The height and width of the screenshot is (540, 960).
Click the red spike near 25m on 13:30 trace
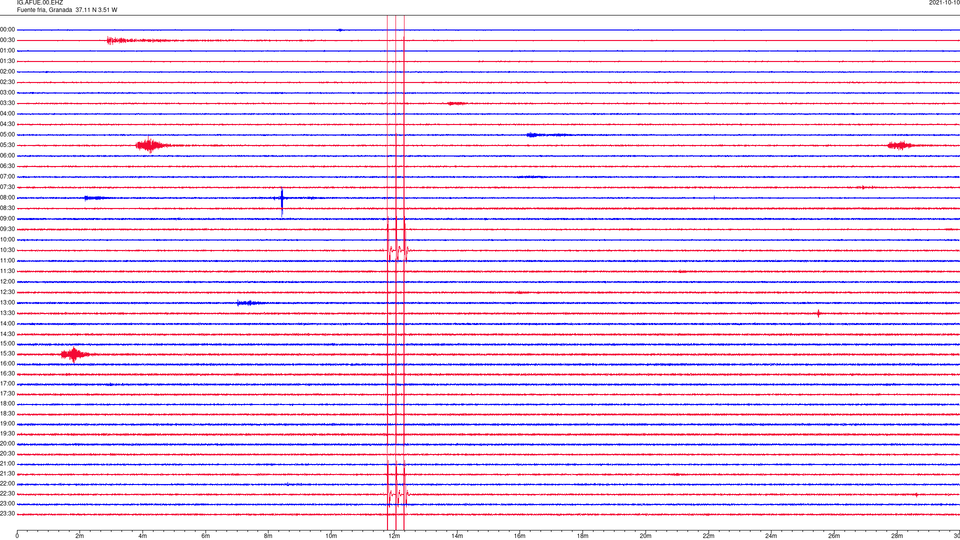point(819,313)
